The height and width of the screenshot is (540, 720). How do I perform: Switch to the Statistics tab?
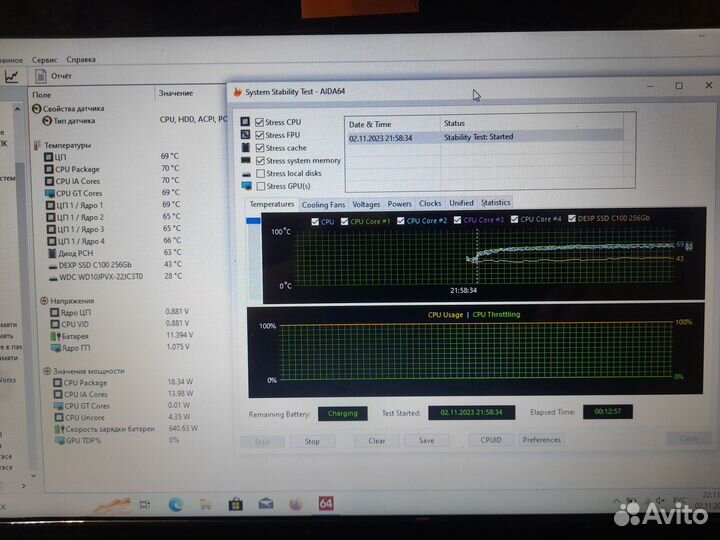point(495,202)
